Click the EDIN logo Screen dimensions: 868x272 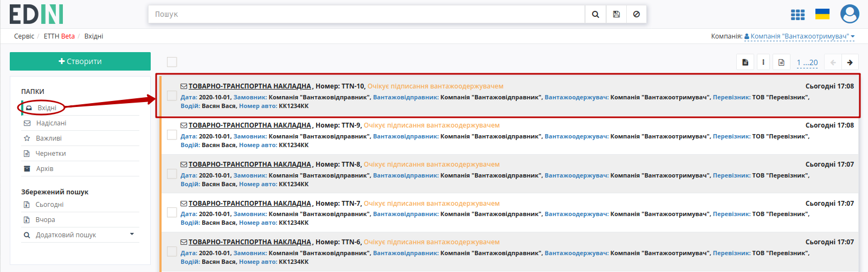(x=36, y=14)
